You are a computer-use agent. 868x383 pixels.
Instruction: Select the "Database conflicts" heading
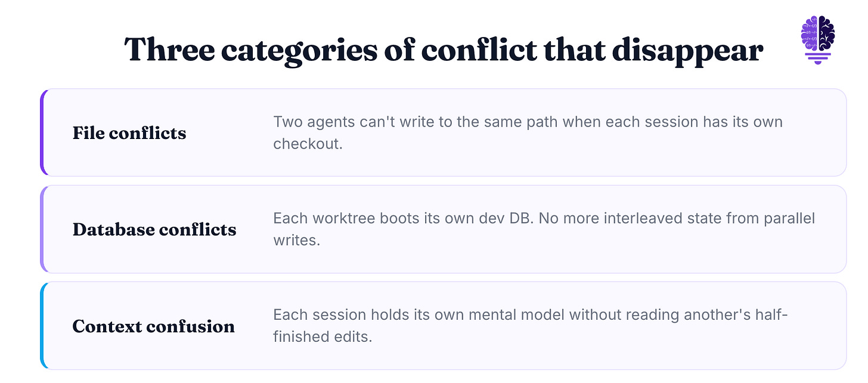[154, 230]
